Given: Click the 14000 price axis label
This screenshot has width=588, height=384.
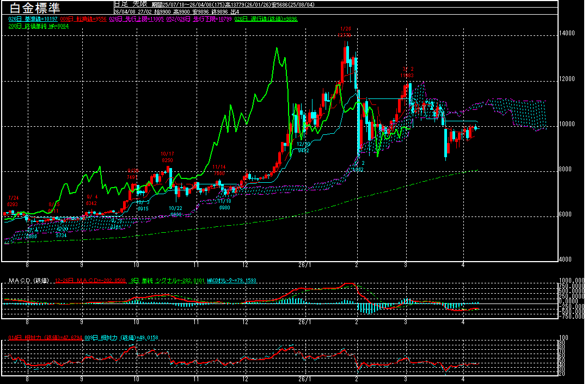Looking at the screenshot, I should (x=567, y=33).
